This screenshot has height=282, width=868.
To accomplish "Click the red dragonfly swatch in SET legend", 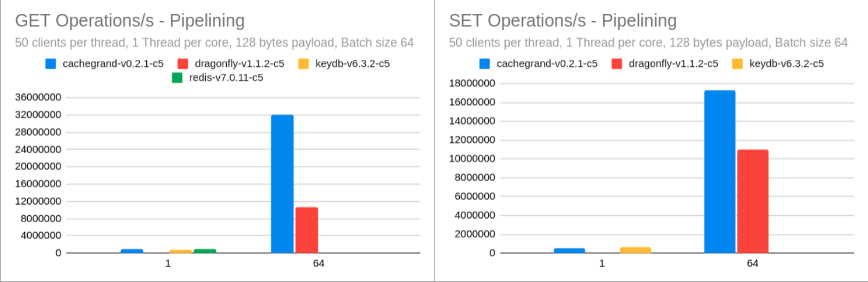I will (x=618, y=64).
